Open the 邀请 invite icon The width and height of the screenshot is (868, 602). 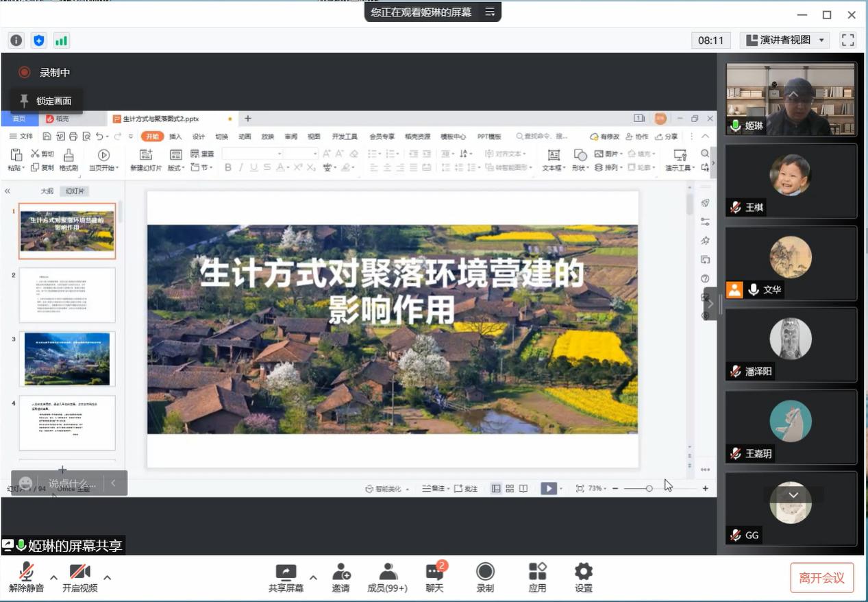[340, 577]
